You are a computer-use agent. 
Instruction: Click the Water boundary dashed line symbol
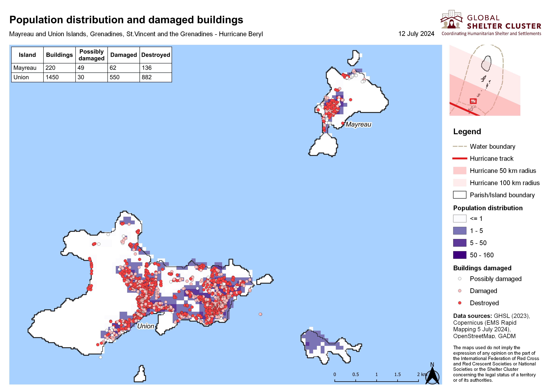(x=460, y=146)
